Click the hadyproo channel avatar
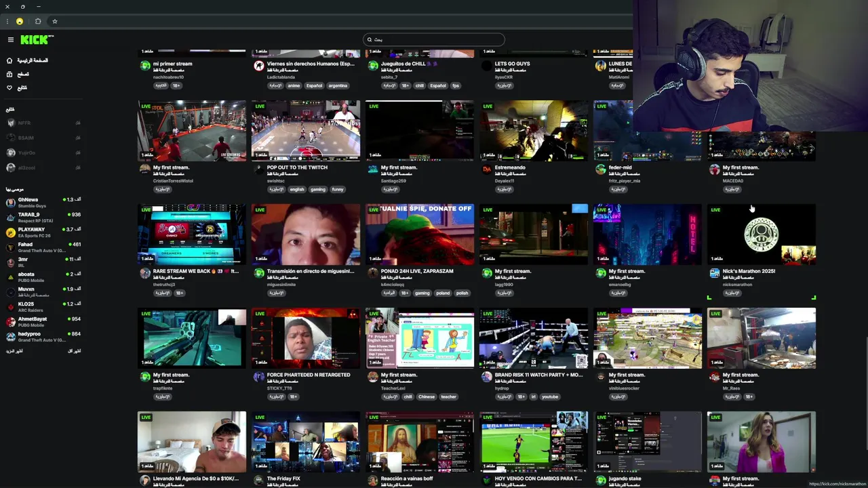The width and height of the screenshot is (868, 488). pyautogui.click(x=10, y=337)
